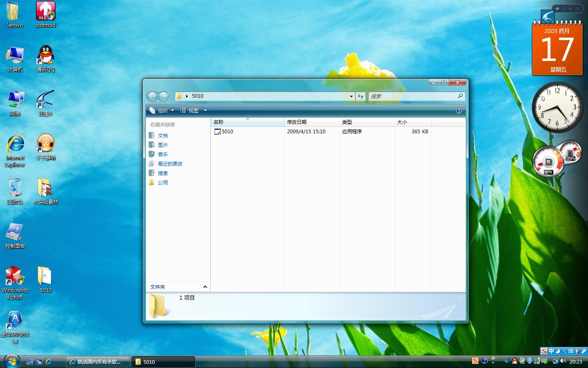Click the network tray icon
The height and width of the screenshot is (368, 588).
tap(555, 361)
